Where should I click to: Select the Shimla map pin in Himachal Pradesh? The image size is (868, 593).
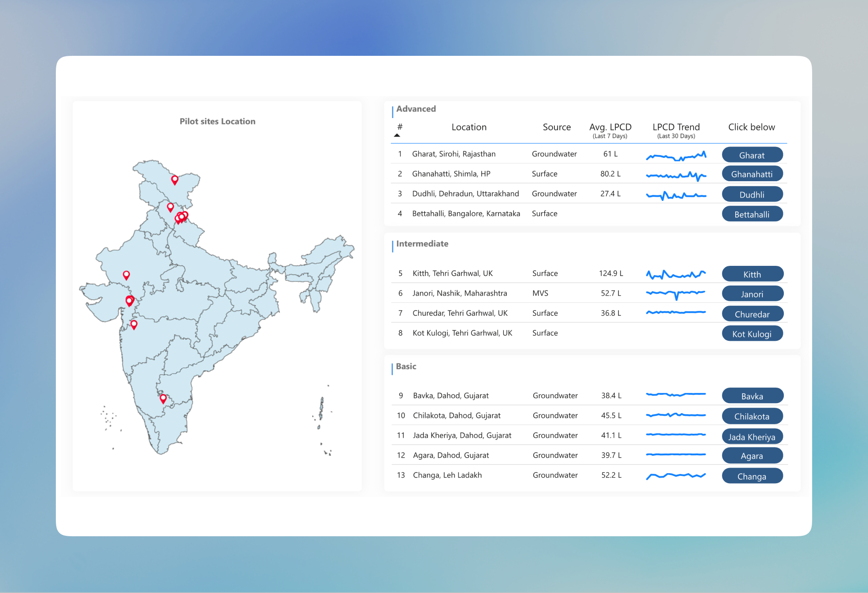170,207
